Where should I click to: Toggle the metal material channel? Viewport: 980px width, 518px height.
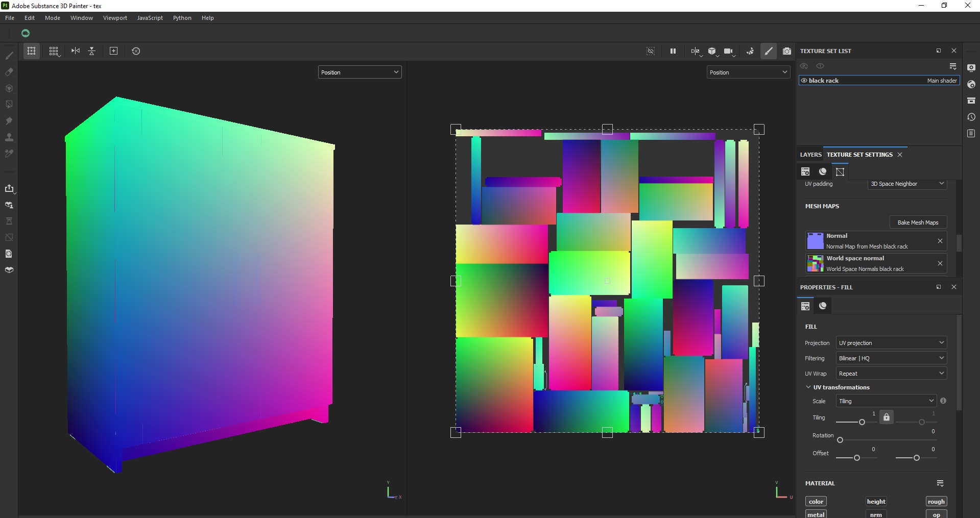click(816, 514)
